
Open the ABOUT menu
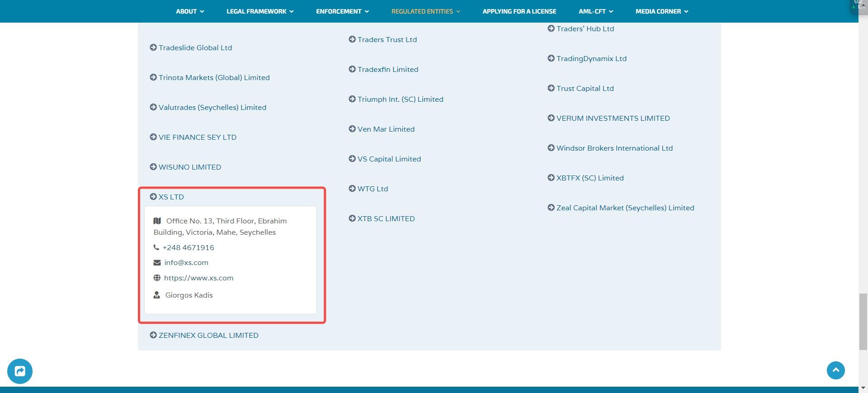tap(190, 11)
